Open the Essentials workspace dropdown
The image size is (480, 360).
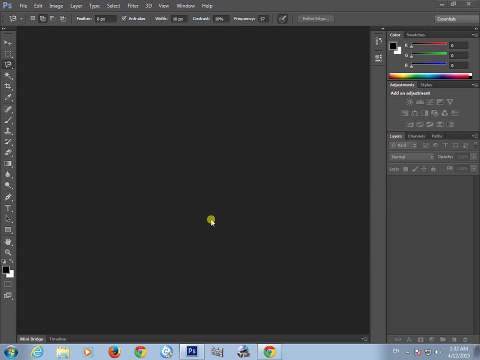457,19
